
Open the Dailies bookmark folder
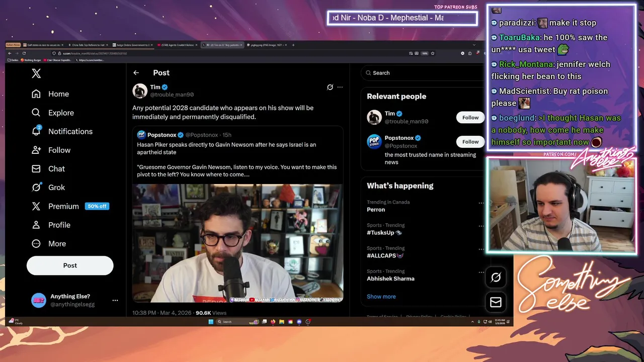13,60
